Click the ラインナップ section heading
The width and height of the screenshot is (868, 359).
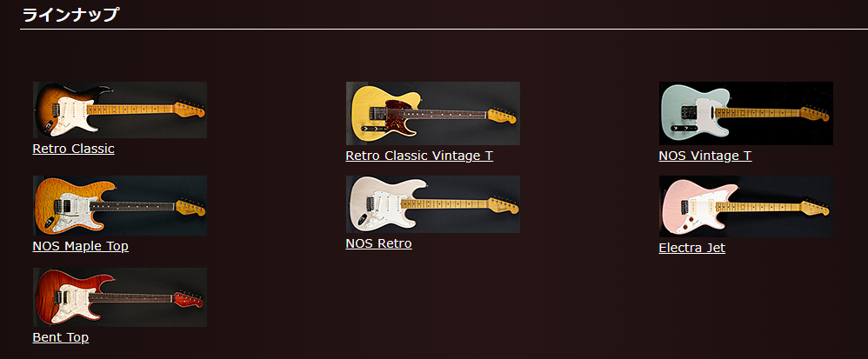[x=70, y=15]
